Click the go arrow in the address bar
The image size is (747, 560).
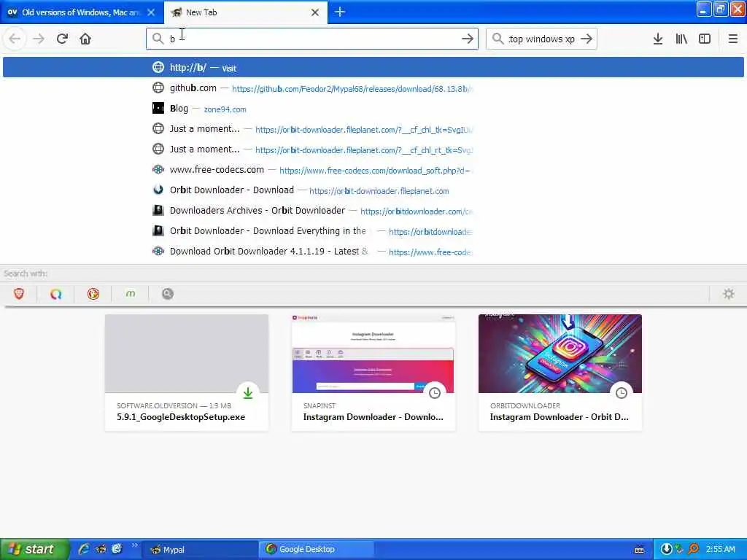coord(468,39)
